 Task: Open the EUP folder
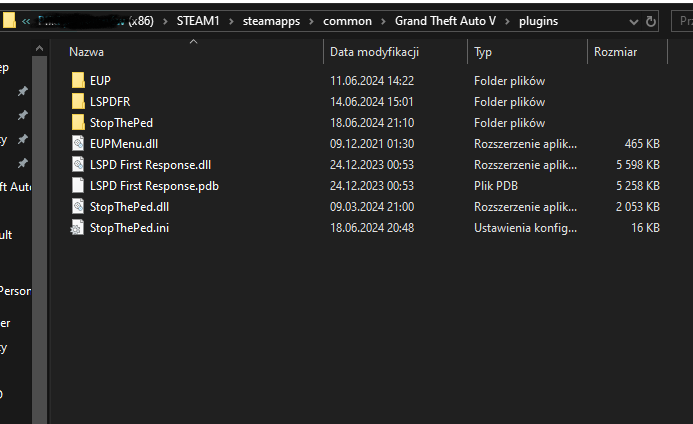pos(100,80)
